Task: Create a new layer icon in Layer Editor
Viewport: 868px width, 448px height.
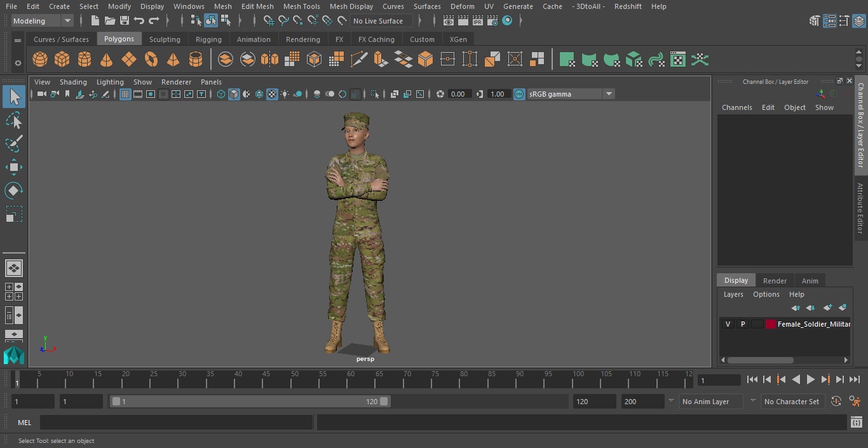Action: tap(827, 308)
